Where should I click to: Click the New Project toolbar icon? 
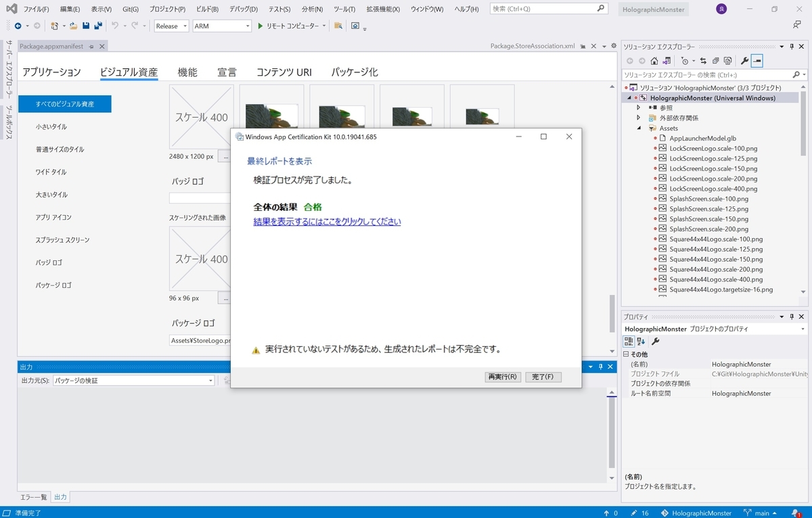(x=55, y=26)
